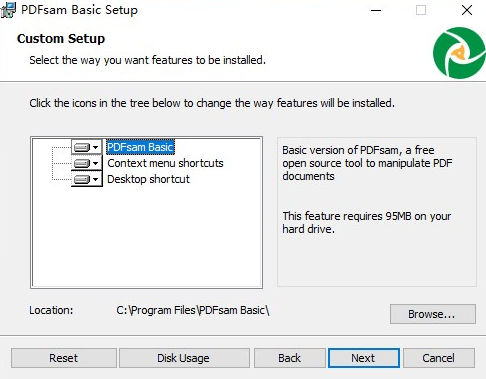Browse for a different install location
486x379 pixels.
tap(433, 314)
